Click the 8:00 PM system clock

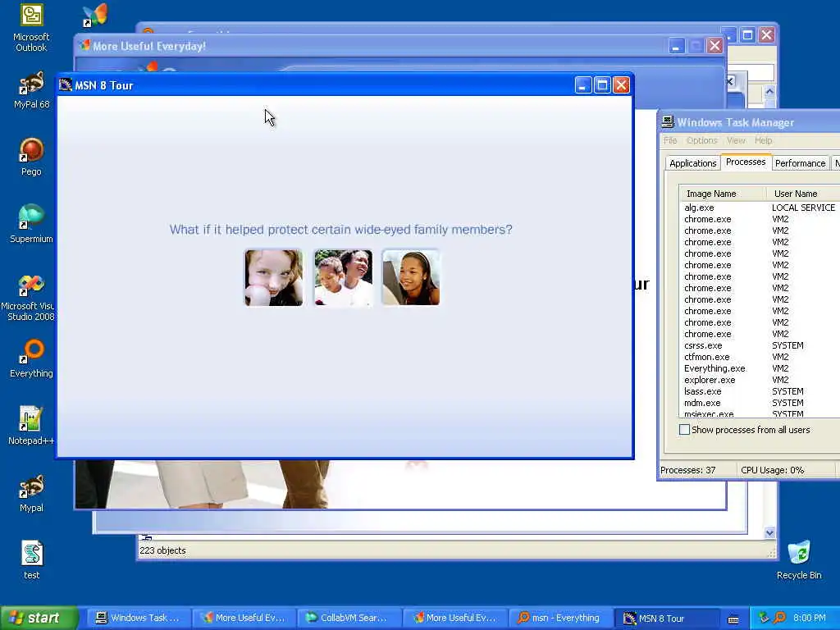[810, 618]
